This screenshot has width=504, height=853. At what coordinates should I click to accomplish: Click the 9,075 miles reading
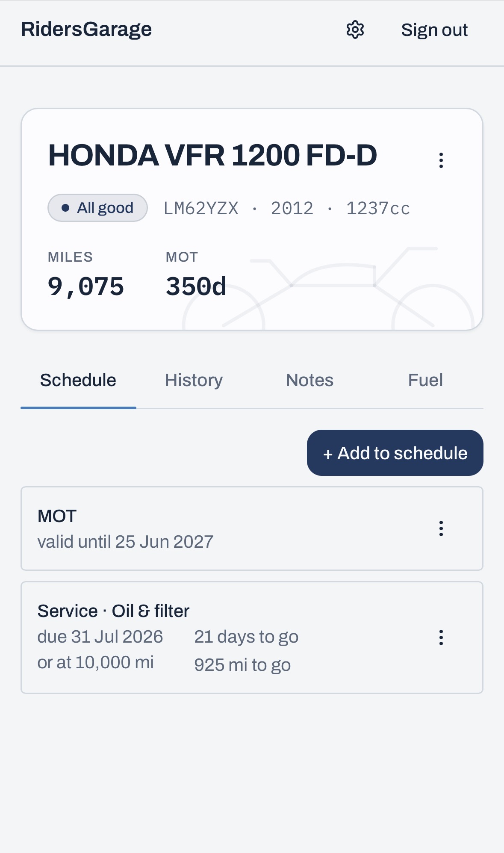[86, 286]
